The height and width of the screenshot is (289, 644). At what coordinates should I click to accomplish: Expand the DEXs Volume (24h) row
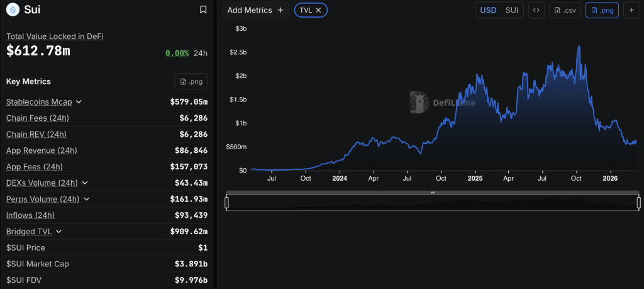[x=85, y=183]
